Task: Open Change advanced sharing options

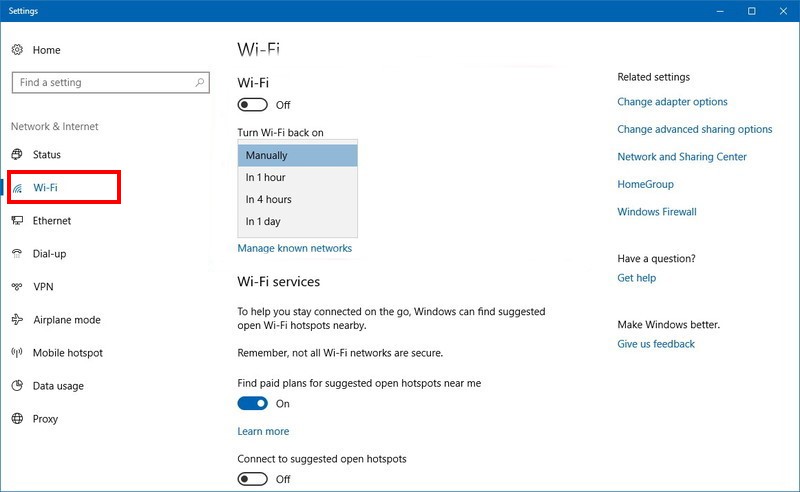Action: tap(695, 129)
